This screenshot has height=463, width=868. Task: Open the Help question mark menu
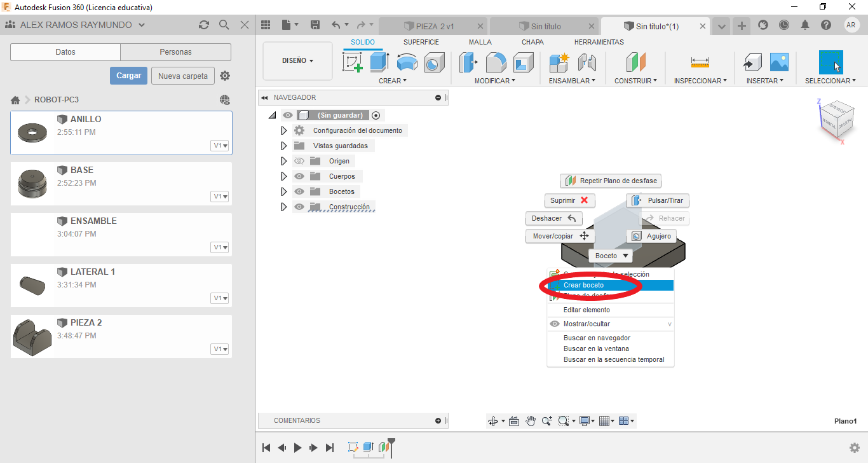pyautogui.click(x=826, y=25)
